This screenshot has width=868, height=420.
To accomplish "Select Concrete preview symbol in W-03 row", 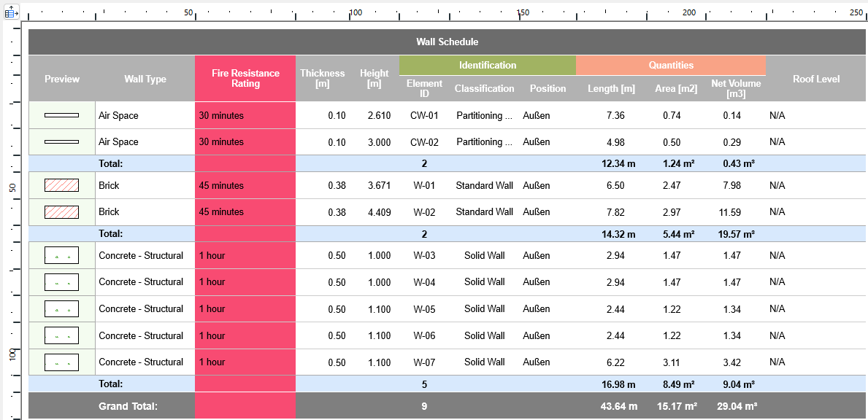I will pos(61,256).
